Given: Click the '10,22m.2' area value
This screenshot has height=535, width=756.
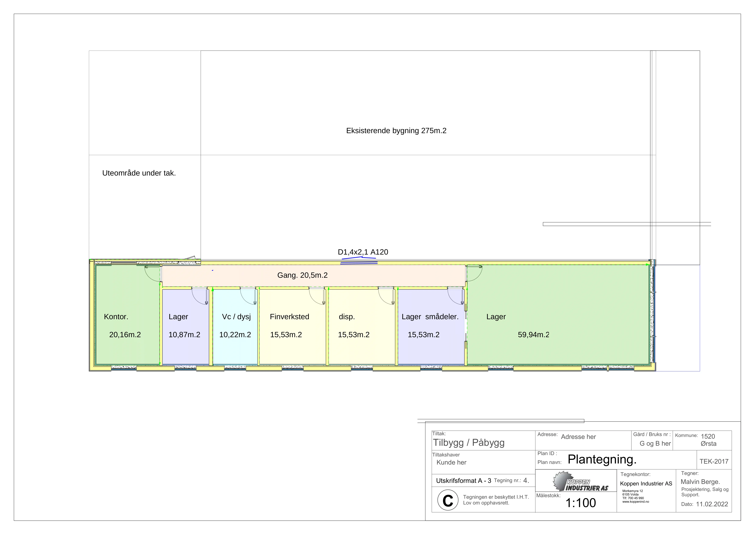Looking at the screenshot, I should point(235,335).
